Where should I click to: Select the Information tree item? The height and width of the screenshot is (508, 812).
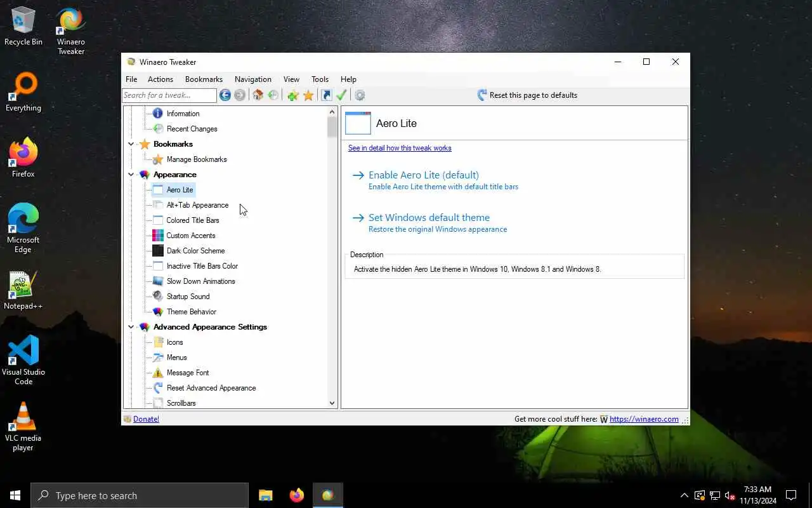[183, 114]
